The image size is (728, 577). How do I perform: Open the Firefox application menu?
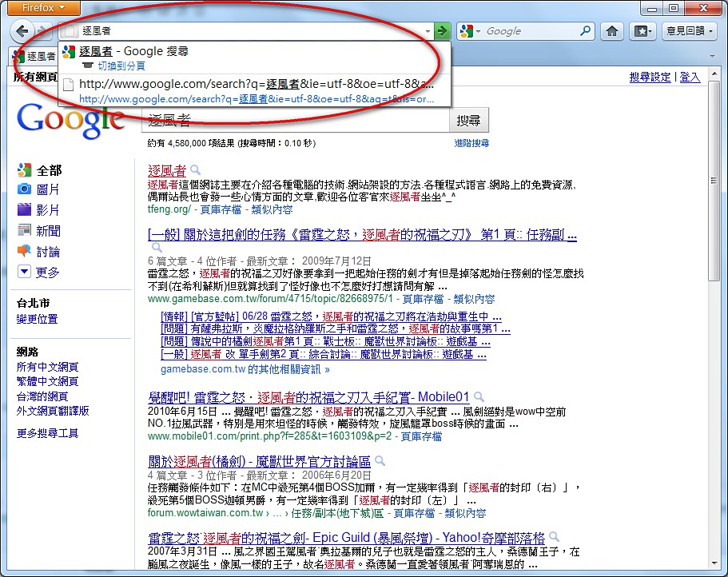[x=44, y=7]
